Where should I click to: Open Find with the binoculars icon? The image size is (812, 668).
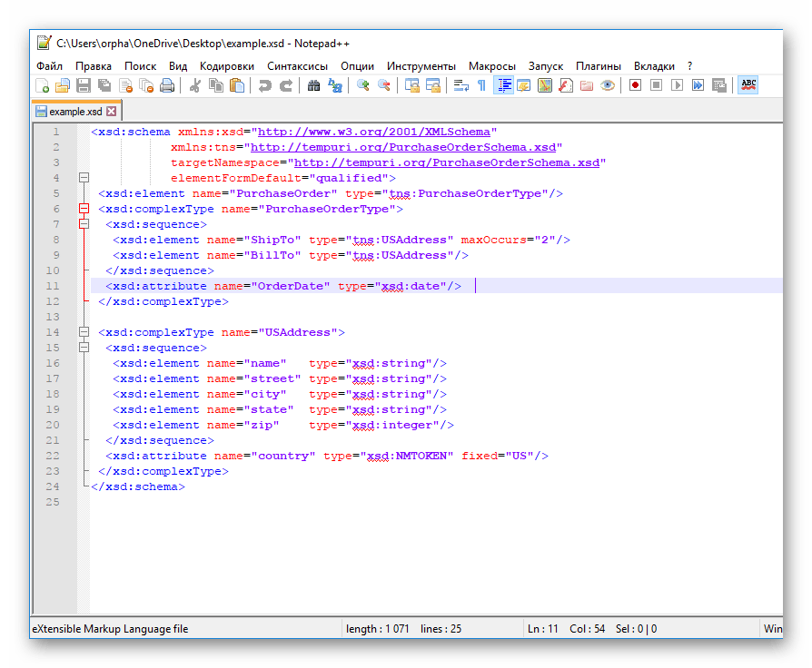pyautogui.click(x=314, y=85)
